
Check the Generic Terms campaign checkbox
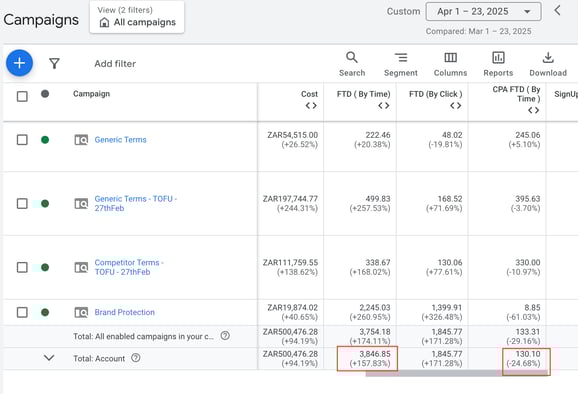(22, 140)
